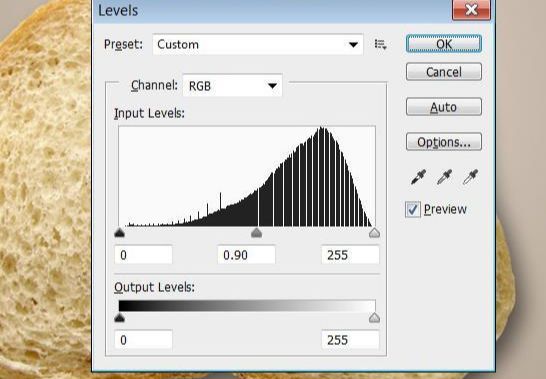Click the input highlight field showing 255
This screenshot has width=546, height=379.
350,255
